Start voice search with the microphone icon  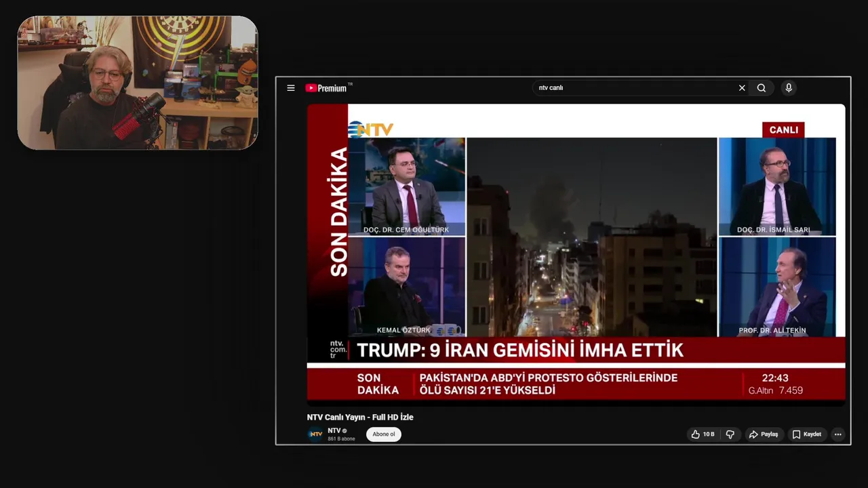pos(789,88)
